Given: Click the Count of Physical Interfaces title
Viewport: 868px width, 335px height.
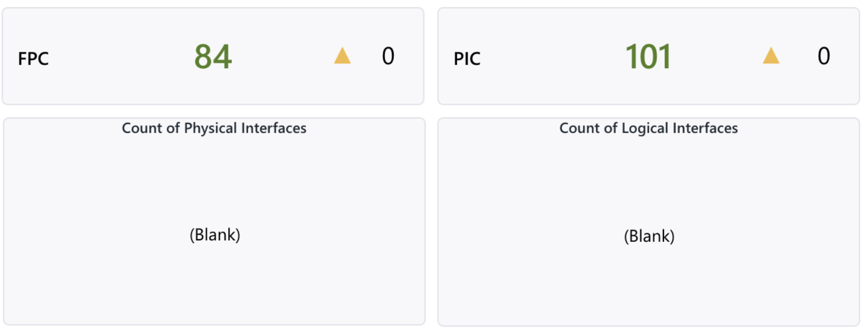Looking at the screenshot, I should pos(214,128).
